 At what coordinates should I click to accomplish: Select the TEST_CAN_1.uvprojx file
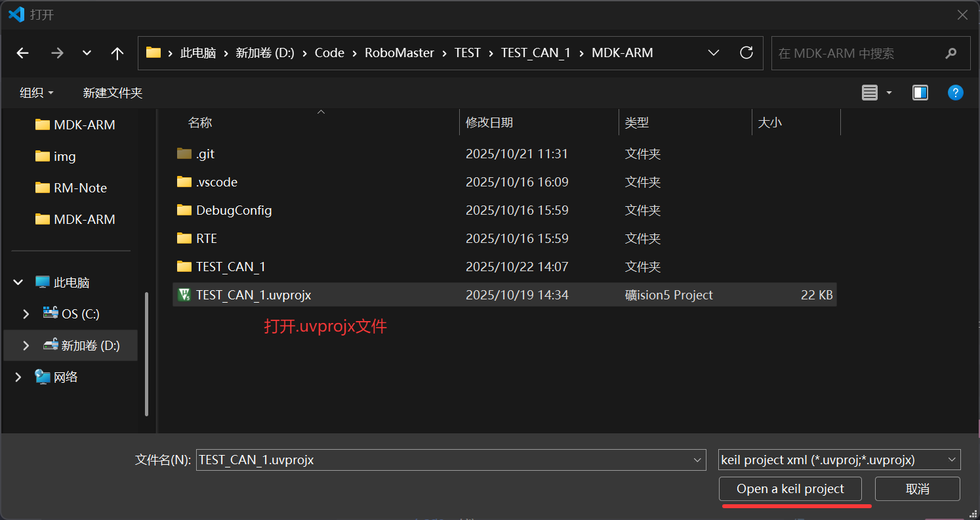tap(253, 295)
